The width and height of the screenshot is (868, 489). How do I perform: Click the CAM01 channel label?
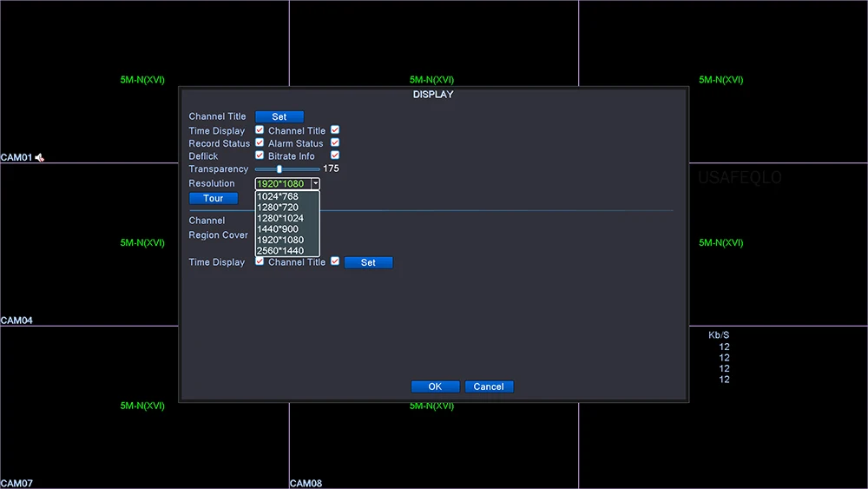[16, 157]
